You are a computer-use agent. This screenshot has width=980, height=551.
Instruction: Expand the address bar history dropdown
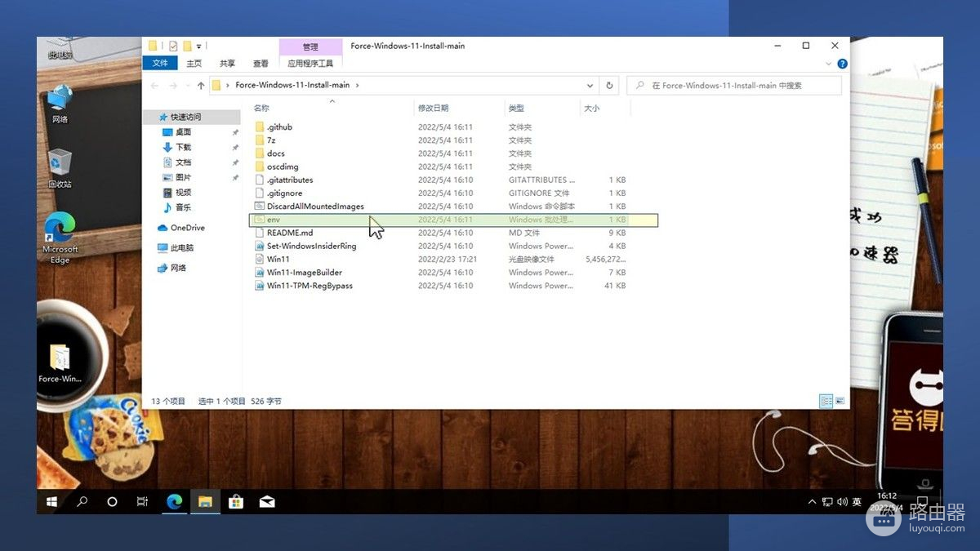590,86
